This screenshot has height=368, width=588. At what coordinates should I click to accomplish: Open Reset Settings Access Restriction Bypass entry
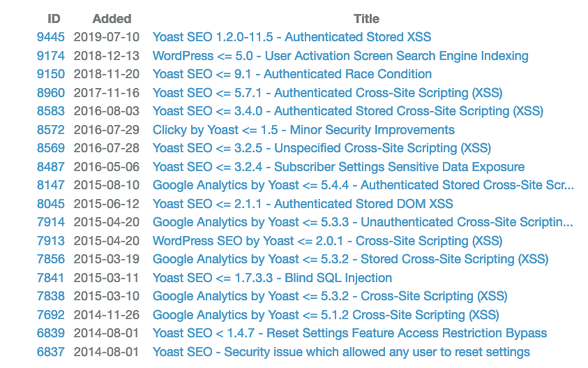349,333
